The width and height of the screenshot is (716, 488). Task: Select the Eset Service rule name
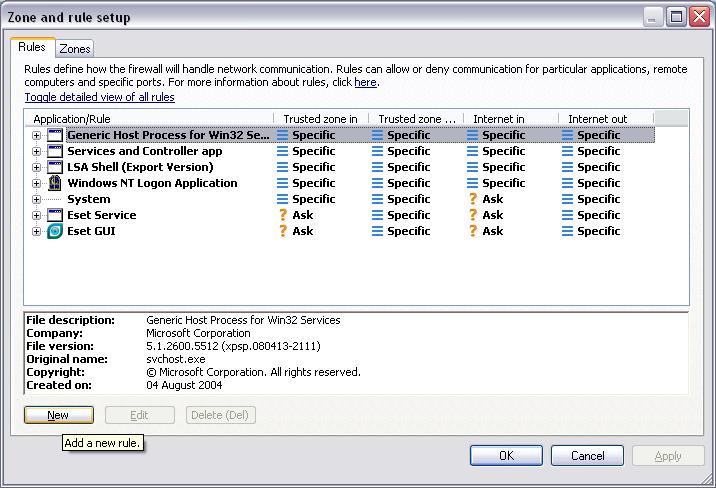[102, 215]
